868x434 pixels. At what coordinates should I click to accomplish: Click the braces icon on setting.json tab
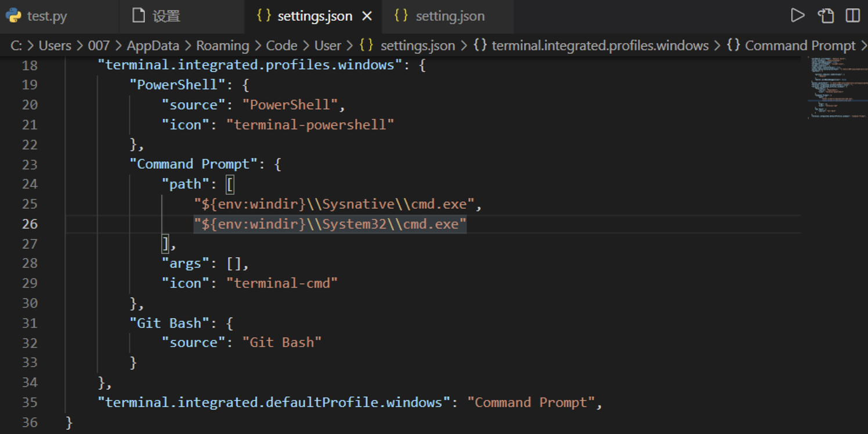point(401,16)
